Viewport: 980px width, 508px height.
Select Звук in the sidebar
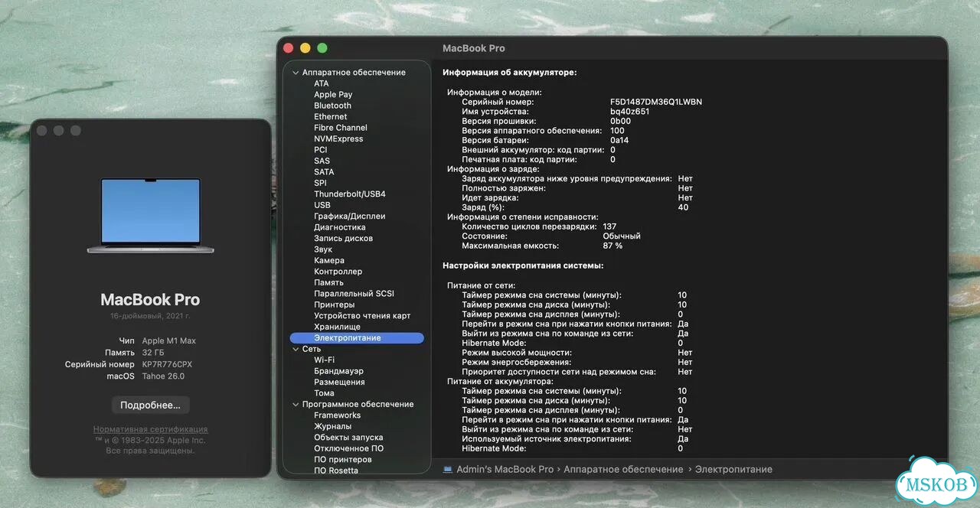click(323, 249)
